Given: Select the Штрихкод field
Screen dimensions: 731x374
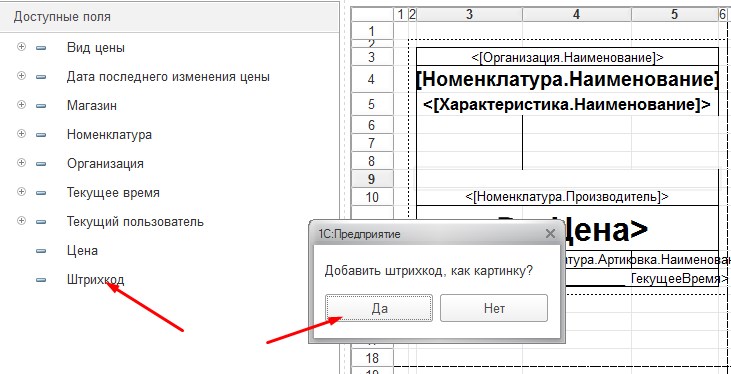Looking at the screenshot, I should point(96,280).
